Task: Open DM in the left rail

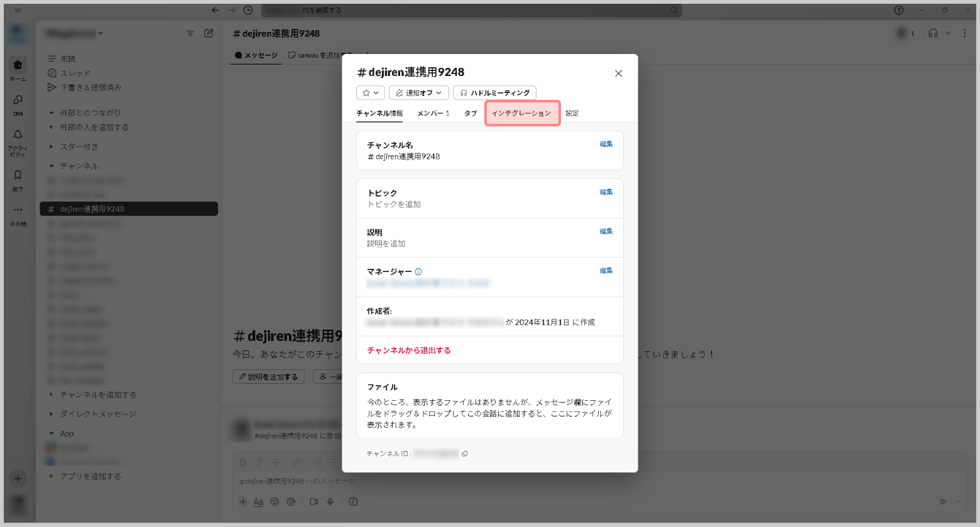Action: tap(18, 104)
